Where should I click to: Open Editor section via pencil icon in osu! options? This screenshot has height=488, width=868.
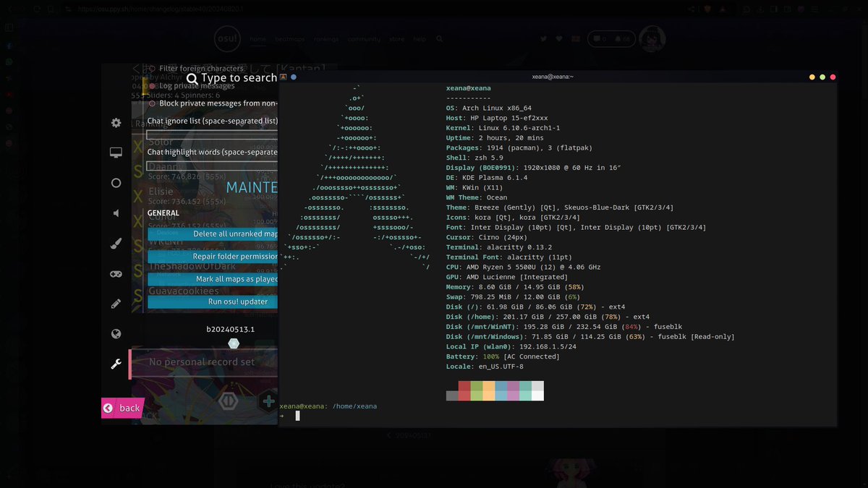[116, 304]
